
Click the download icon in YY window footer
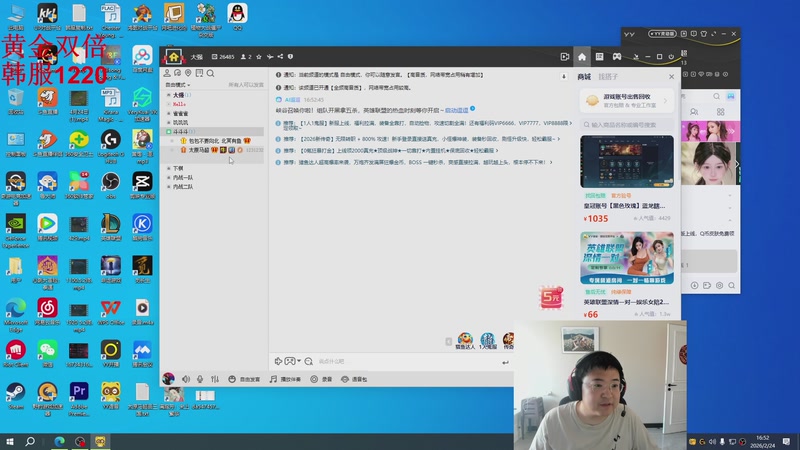tap(694, 285)
